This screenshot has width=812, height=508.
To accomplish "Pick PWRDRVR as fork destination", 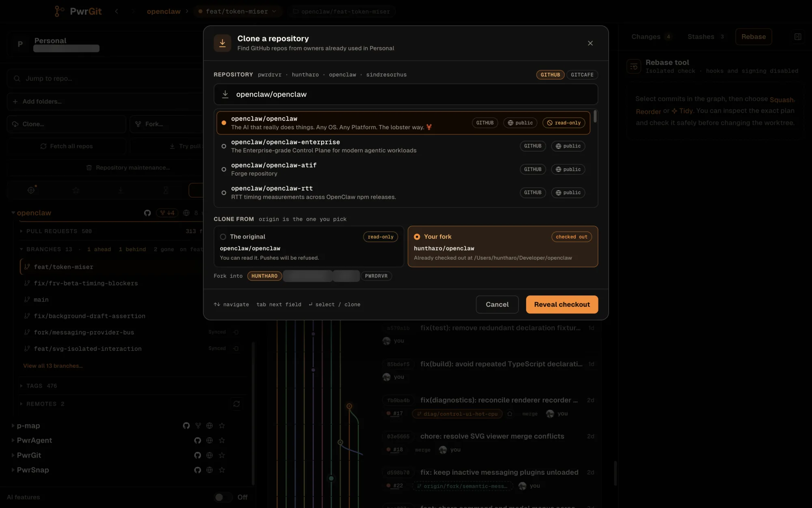I will (x=376, y=276).
